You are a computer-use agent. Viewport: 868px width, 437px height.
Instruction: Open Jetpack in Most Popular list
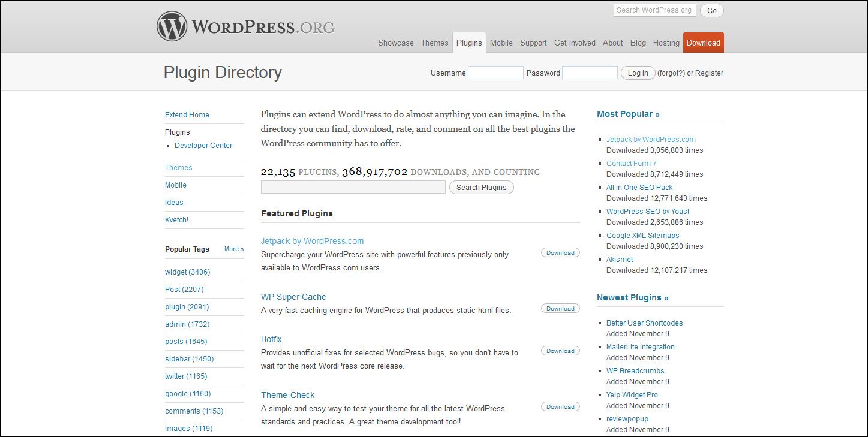point(651,140)
